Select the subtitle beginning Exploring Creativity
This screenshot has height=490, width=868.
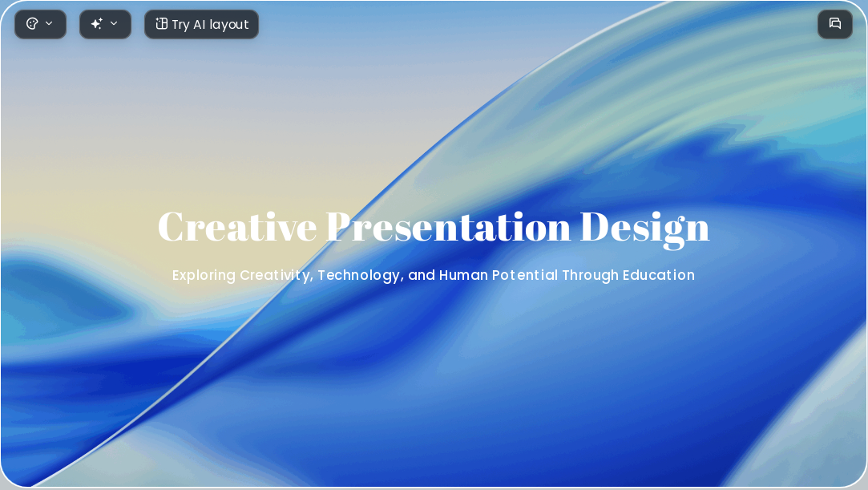coord(434,275)
